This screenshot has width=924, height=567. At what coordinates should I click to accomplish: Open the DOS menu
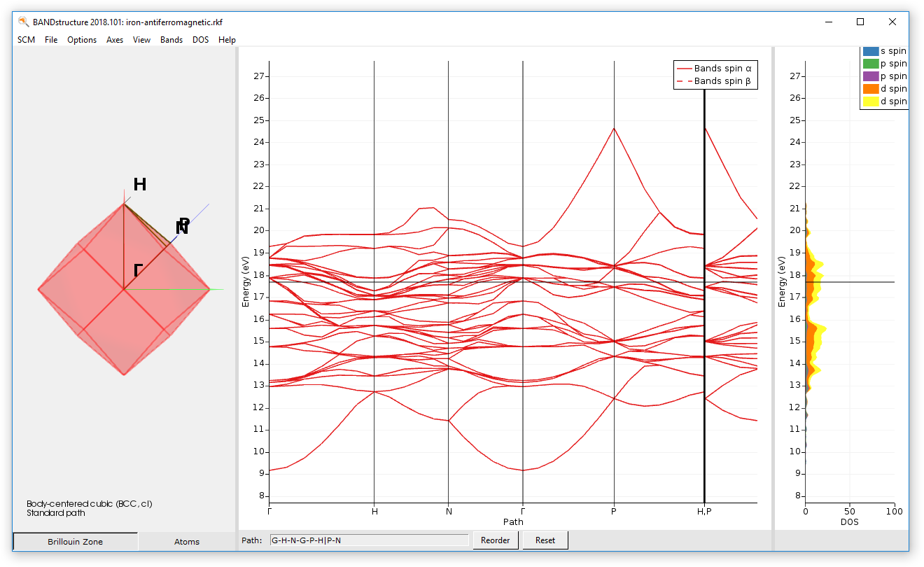201,40
